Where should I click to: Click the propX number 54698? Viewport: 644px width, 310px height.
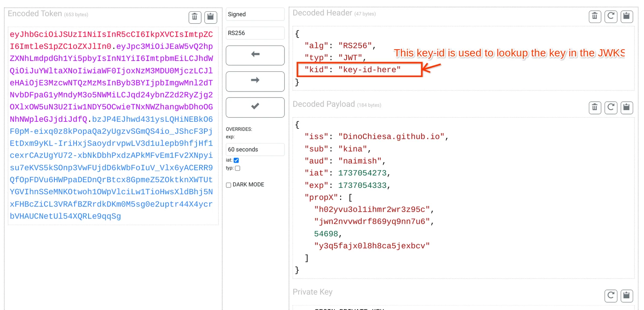(326, 234)
